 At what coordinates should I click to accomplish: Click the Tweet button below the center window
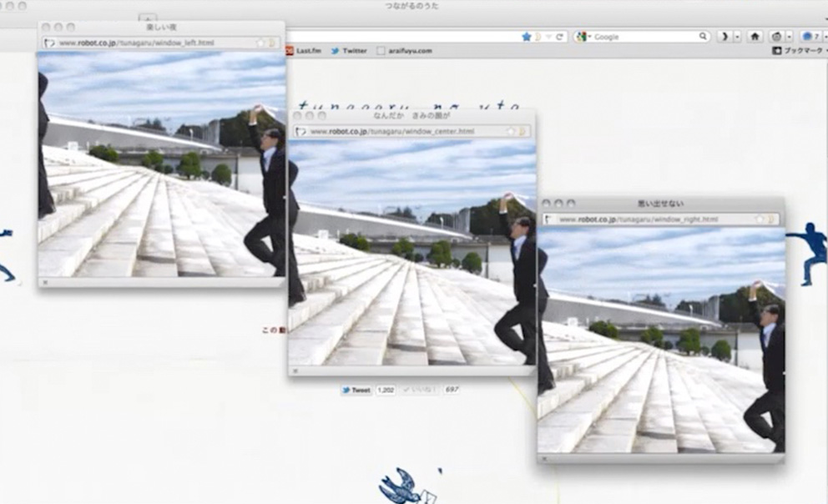click(x=356, y=390)
